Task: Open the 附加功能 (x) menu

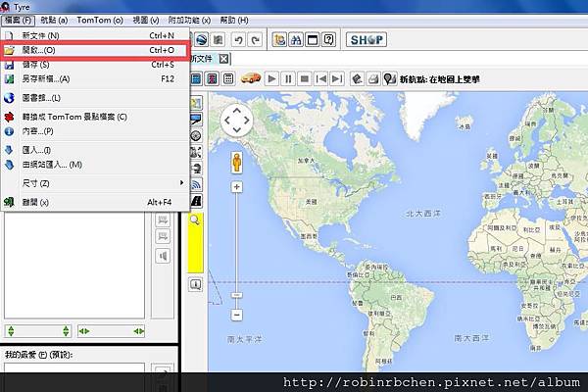Action: click(x=189, y=20)
